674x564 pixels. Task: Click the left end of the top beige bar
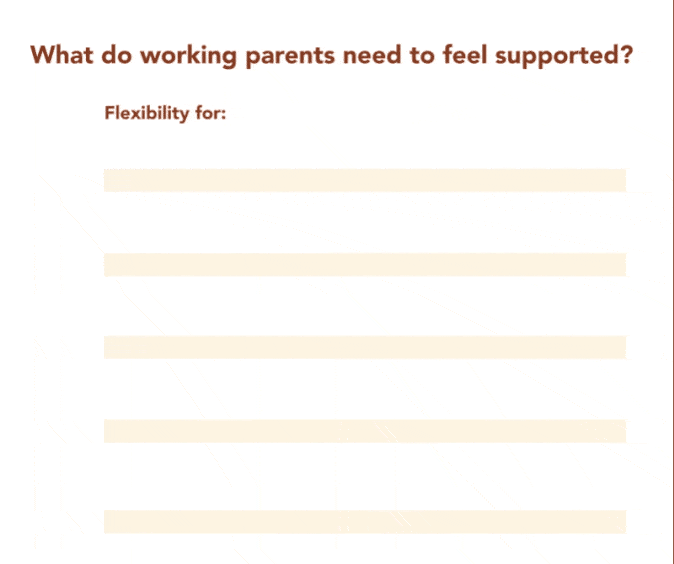(x=110, y=180)
